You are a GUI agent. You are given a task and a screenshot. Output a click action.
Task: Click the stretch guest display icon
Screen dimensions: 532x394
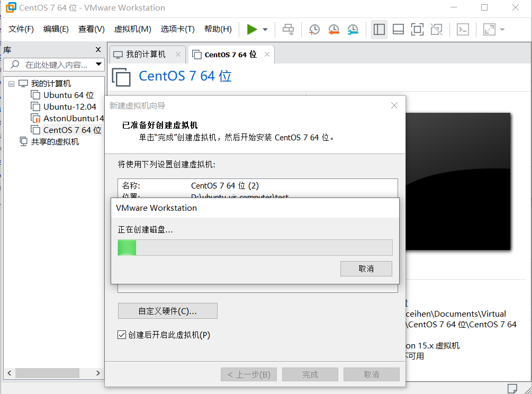[489, 30]
